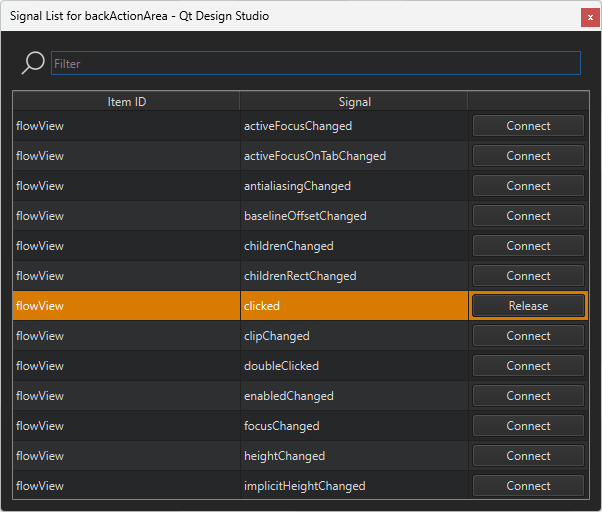
Task: Click the Signal column header
Action: point(354,101)
